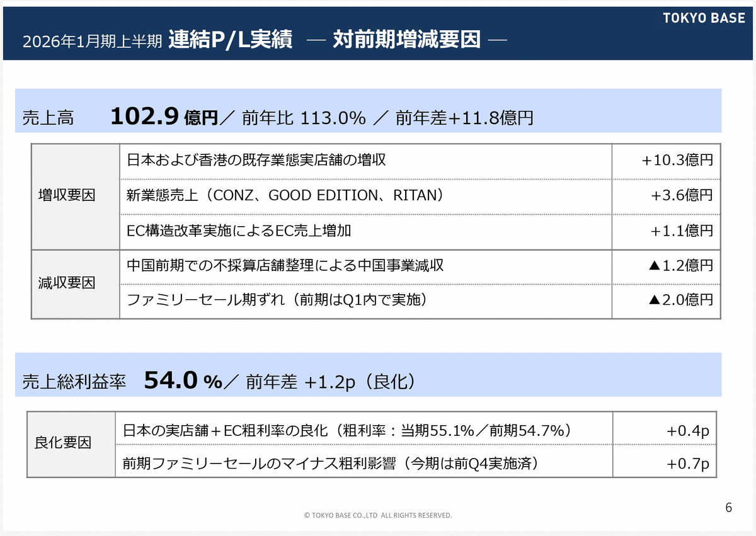Click the TOKYO BASE logo text
Viewport: 756px width, 536px height.
coord(704,18)
